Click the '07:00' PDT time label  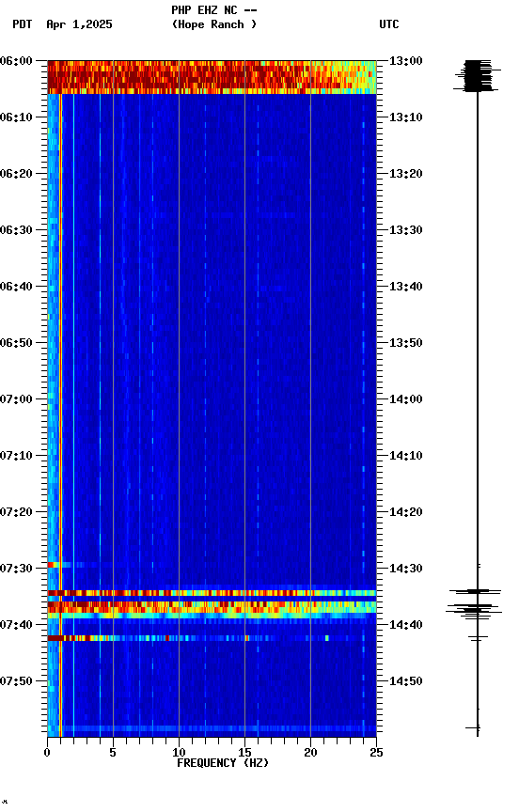click(x=16, y=399)
